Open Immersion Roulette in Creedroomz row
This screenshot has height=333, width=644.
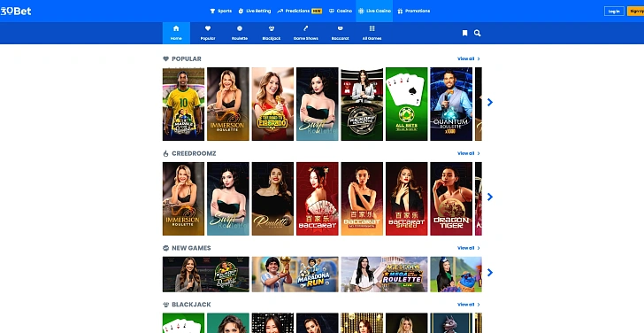183,198
